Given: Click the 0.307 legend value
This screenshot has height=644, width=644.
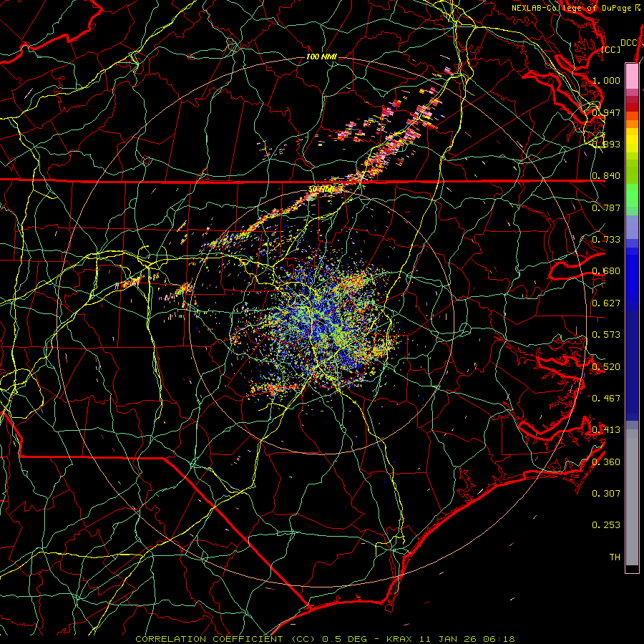Looking at the screenshot, I should (x=606, y=494).
